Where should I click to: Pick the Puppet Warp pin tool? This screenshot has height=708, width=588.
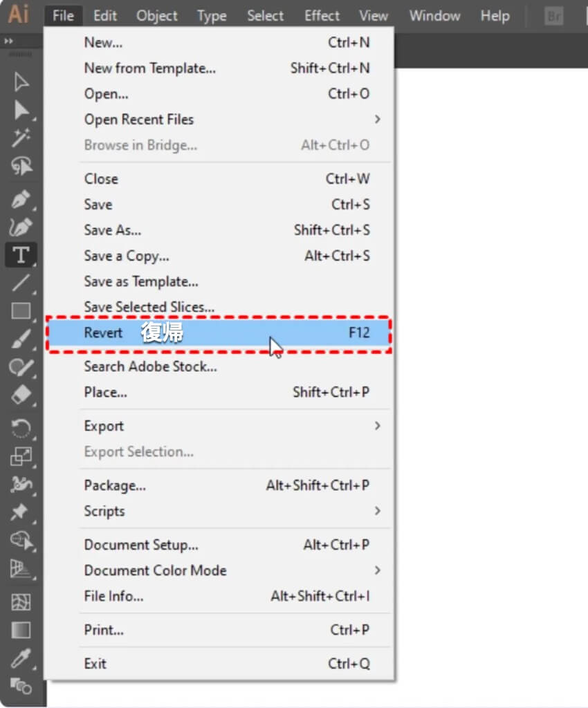point(20,512)
